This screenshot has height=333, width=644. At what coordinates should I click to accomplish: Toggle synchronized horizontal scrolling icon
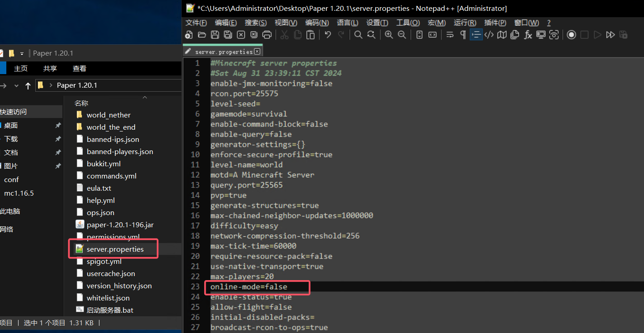coord(432,35)
